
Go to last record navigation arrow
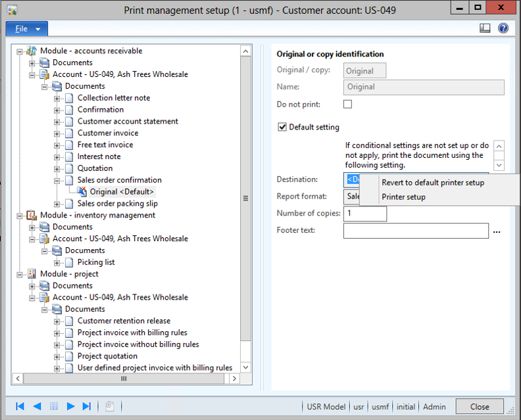(87, 406)
